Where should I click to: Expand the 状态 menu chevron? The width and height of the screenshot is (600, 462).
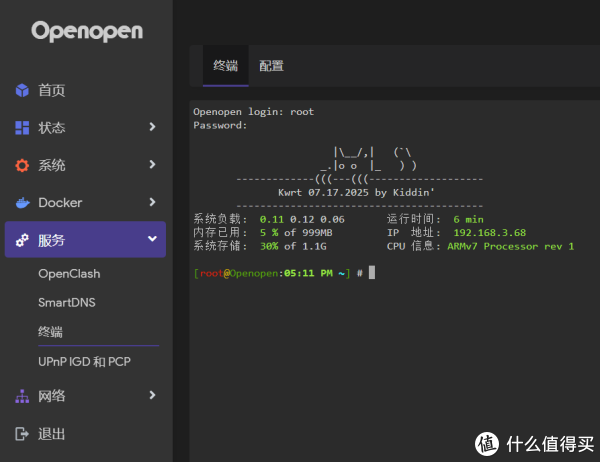tap(152, 127)
